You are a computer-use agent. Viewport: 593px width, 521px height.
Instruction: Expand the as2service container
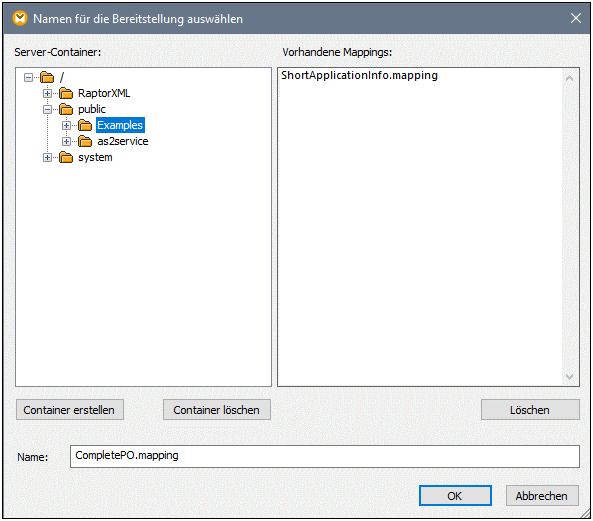pos(66,141)
